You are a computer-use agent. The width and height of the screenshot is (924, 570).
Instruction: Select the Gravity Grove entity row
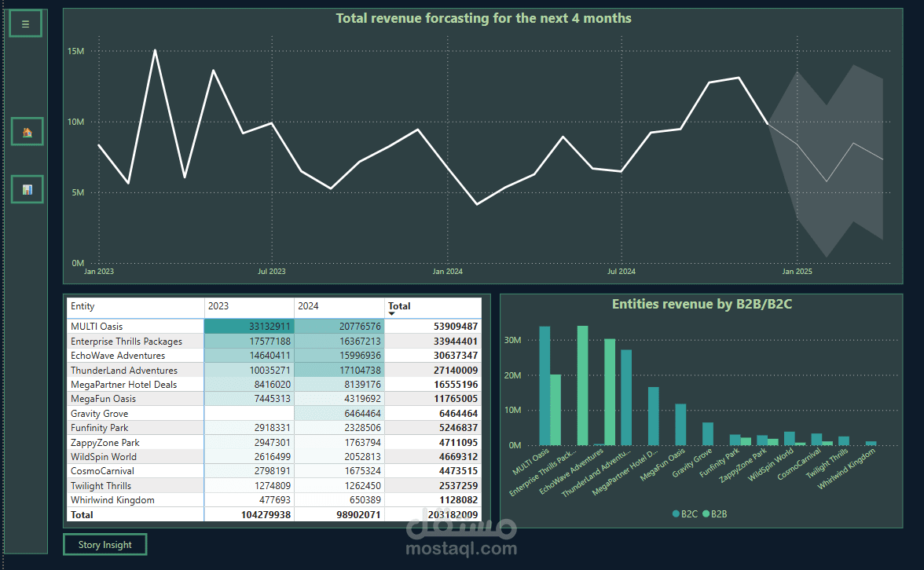click(x=274, y=413)
